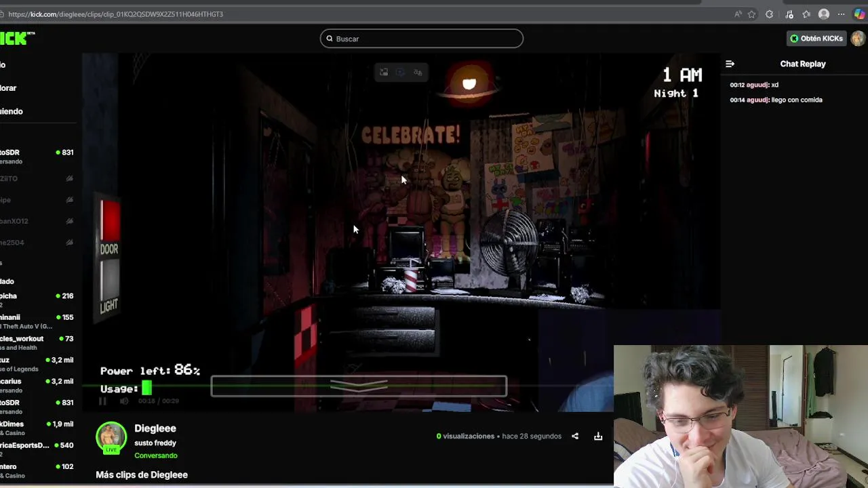This screenshot has width=868, height=488.
Task: Click the Kick logo
Action: [16, 39]
